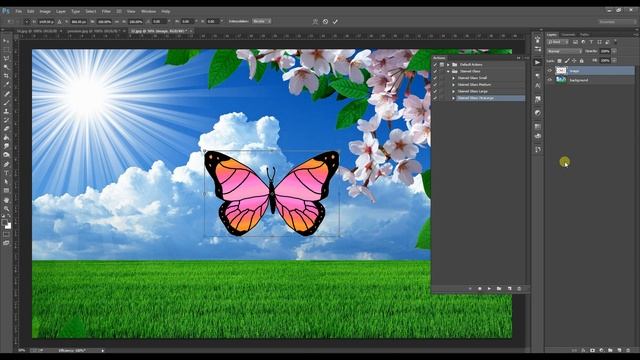Image resolution: width=640 pixels, height=360 pixels.
Task: Create a new adjustment layer
Action: [x=601, y=350]
